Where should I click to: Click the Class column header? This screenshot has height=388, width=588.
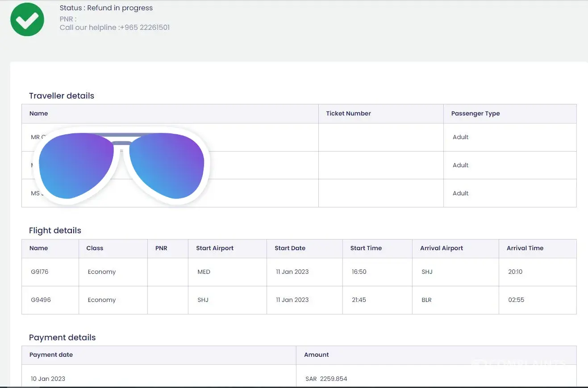coord(95,248)
